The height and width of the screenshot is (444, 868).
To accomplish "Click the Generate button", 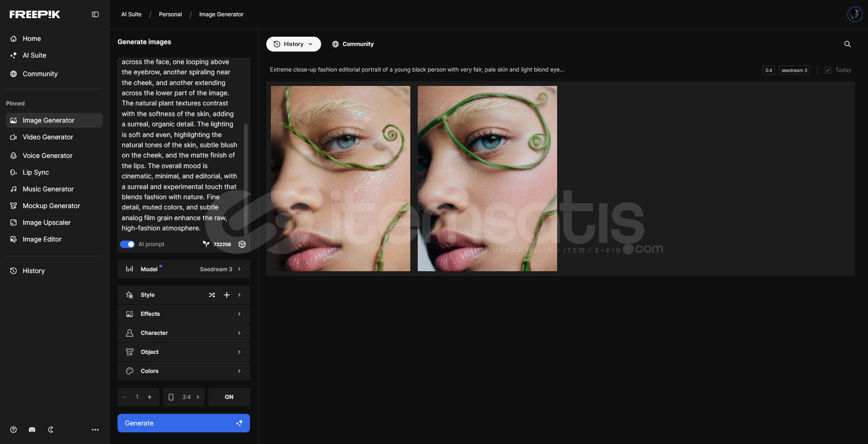I will click(184, 423).
